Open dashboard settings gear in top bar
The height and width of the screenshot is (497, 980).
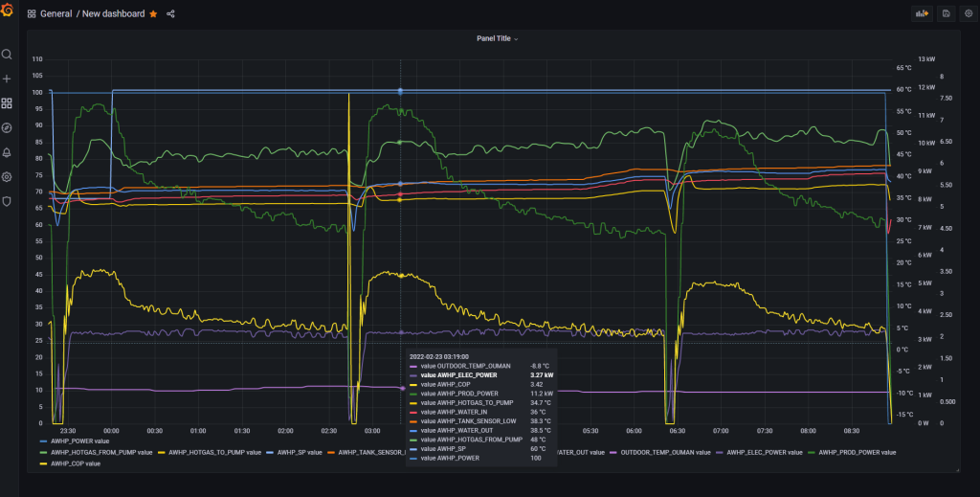click(969, 13)
